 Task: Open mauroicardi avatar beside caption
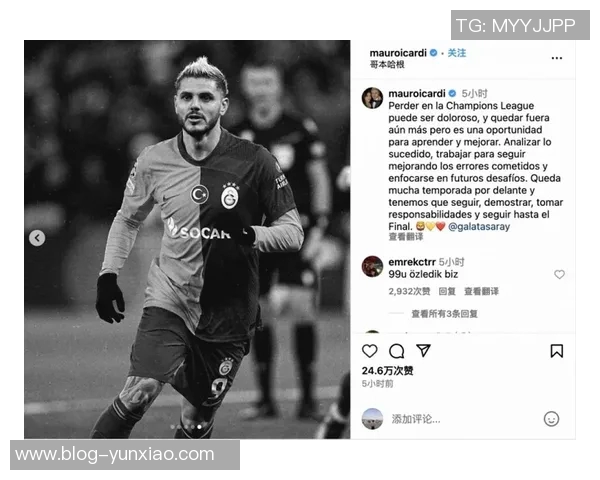pyautogui.click(x=372, y=98)
